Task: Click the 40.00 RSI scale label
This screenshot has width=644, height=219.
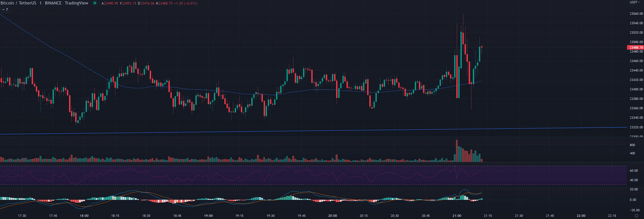Action: [634, 180]
